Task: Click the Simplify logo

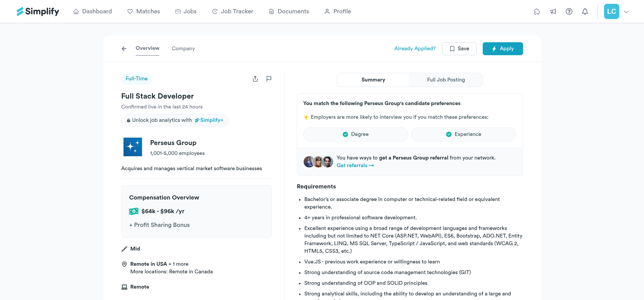Action: point(38,11)
